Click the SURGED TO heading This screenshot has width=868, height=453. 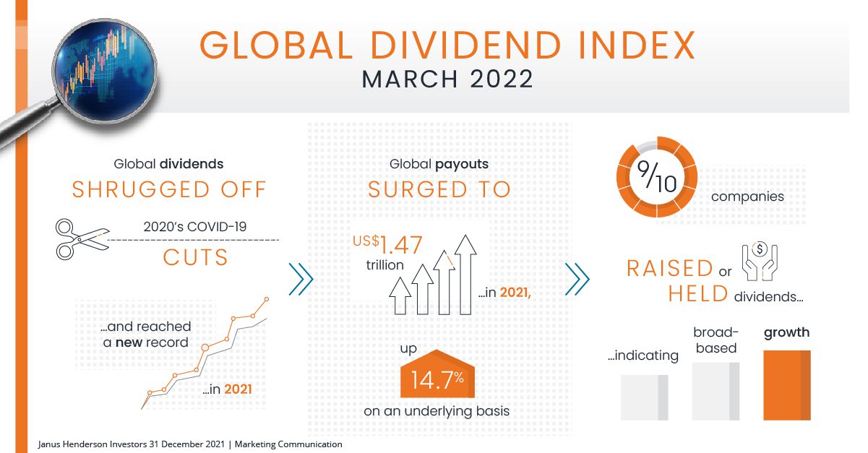(x=439, y=189)
